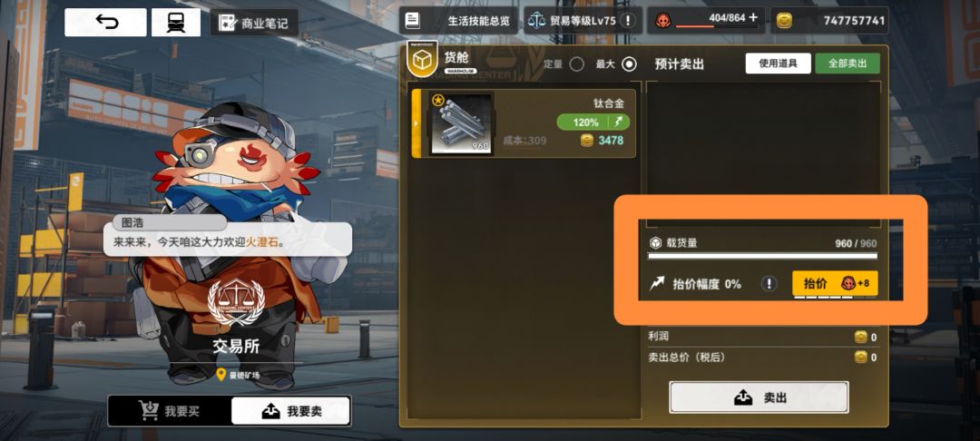Click 使用道具 button
This screenshot has height=441, width=980.
(x=779, y=64)
